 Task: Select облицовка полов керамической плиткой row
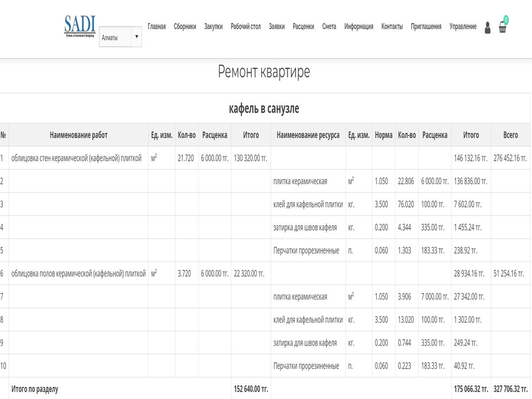78,274
